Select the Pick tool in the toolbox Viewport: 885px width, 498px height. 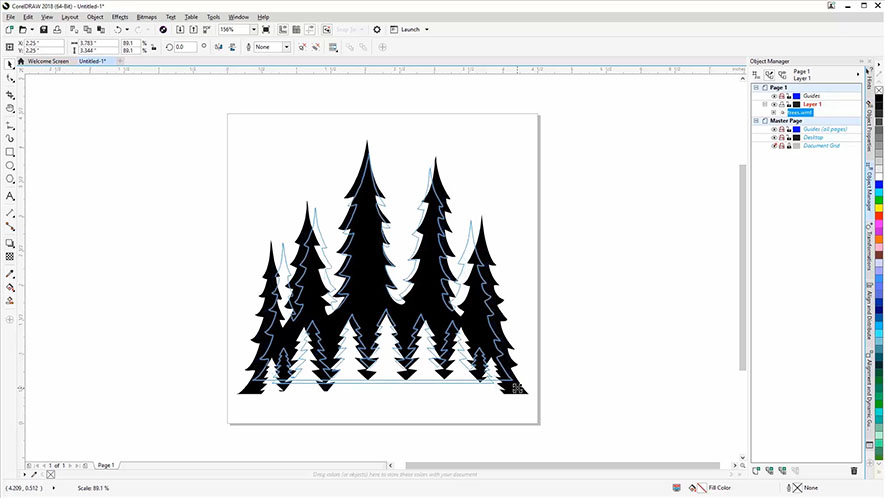10,64
